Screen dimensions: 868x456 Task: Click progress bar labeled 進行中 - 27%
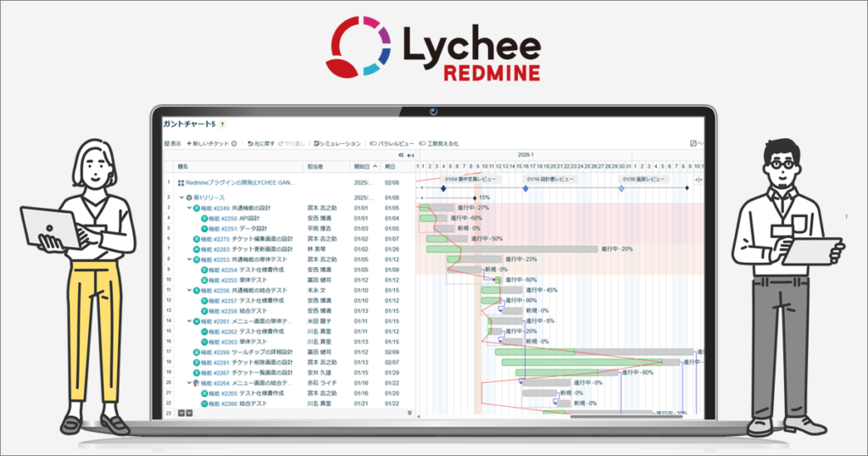tap(437, 208)
